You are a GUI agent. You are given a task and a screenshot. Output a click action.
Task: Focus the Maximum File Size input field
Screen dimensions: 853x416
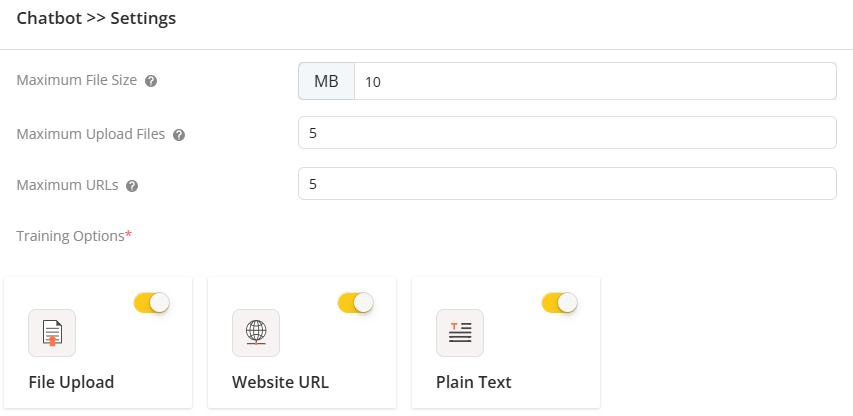point(594,82)
